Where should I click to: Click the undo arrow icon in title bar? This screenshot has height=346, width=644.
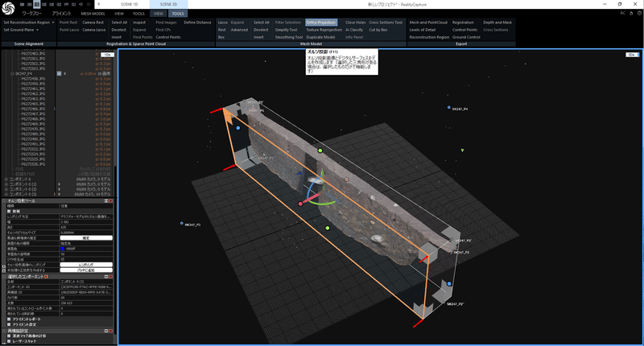(x=81, y=4)
